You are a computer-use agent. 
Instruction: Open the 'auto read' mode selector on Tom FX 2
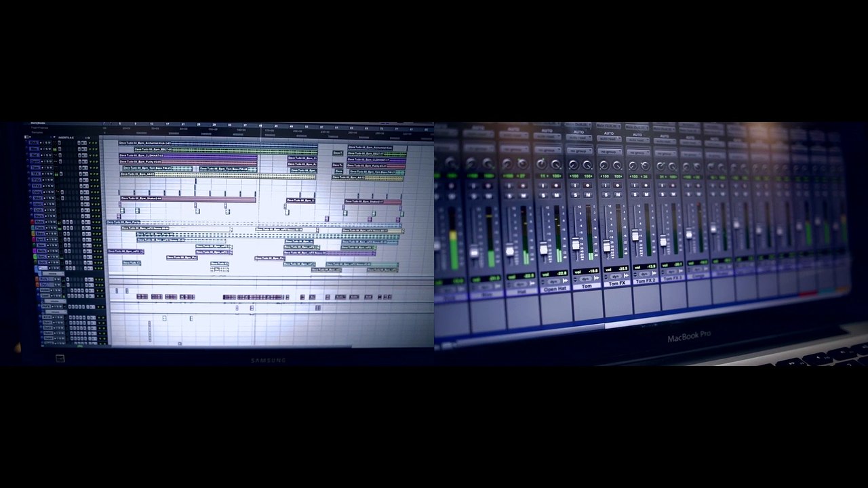638,140
